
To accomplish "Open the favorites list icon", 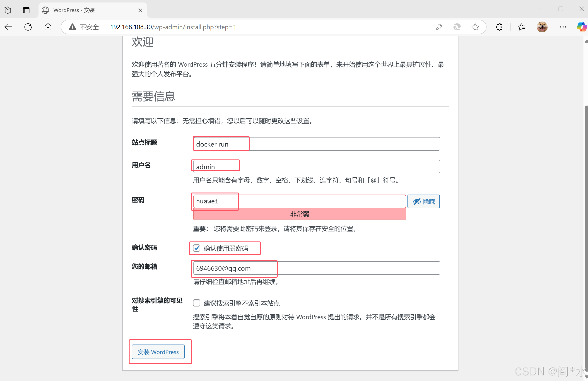I will coord(521,27).
